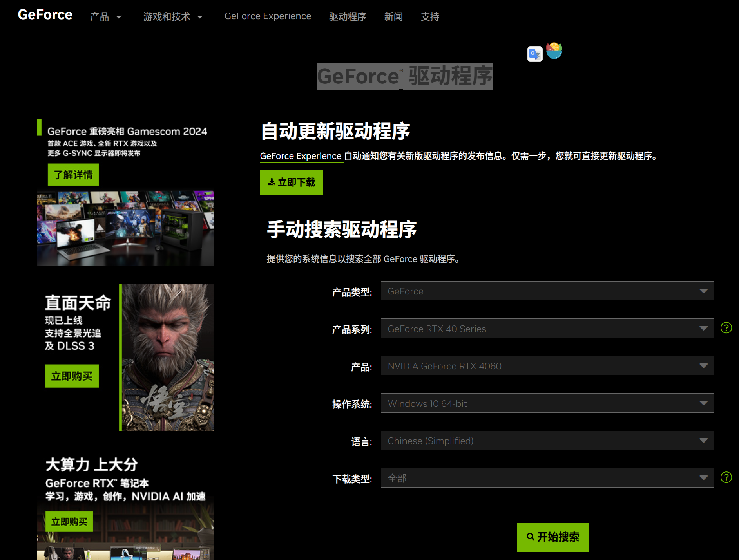This screenshot has height=560, width=739.
Task: Open the 新闻 nav item
Action: point(393,16)
